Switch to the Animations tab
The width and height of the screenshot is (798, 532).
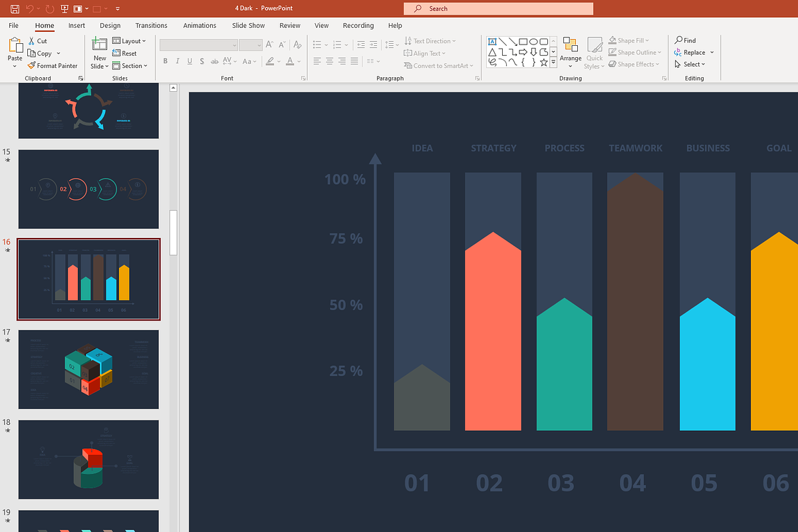(200, 25)
